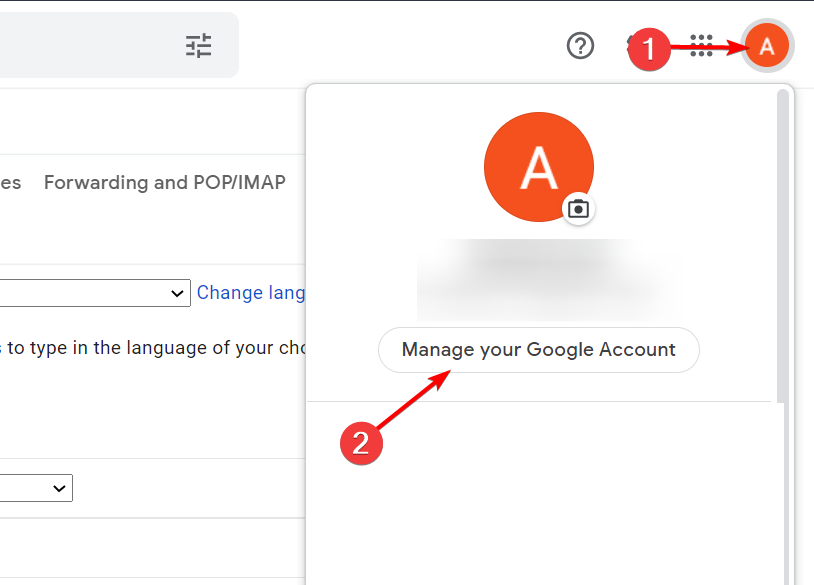Image resolution: width=814 pixels, height=585 pixels.
Task: Follow the Change language link
Action: [251, 293]
